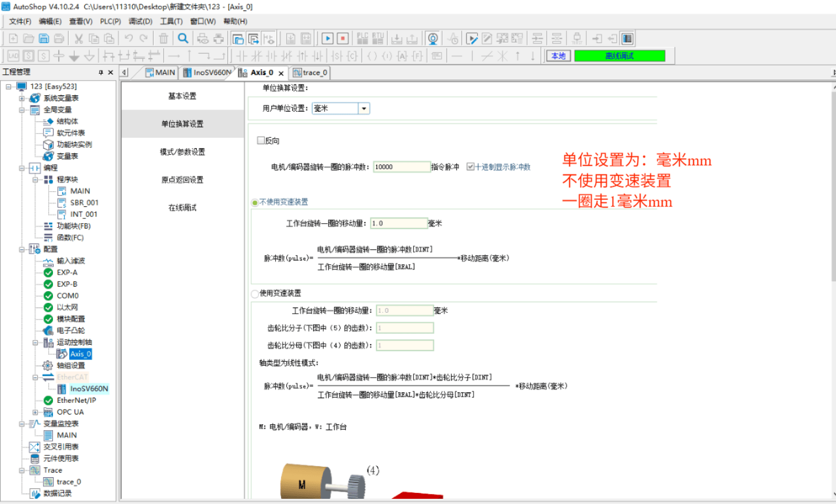
Task: Click the 本地 button
Action: click(558, 56)
